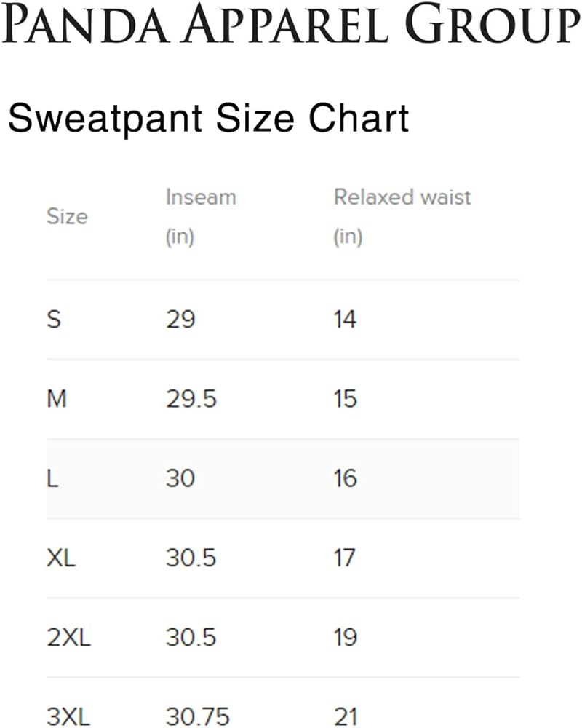
Task: Click the relaxed waist value 16
Action: [346, 478]
